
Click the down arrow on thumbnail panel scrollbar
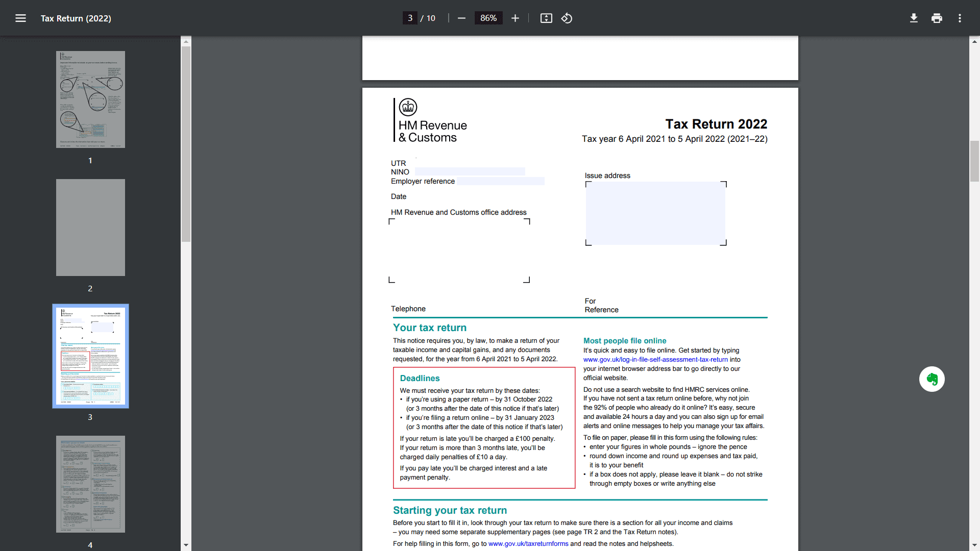pyautogui.click(x=186, y=545)
